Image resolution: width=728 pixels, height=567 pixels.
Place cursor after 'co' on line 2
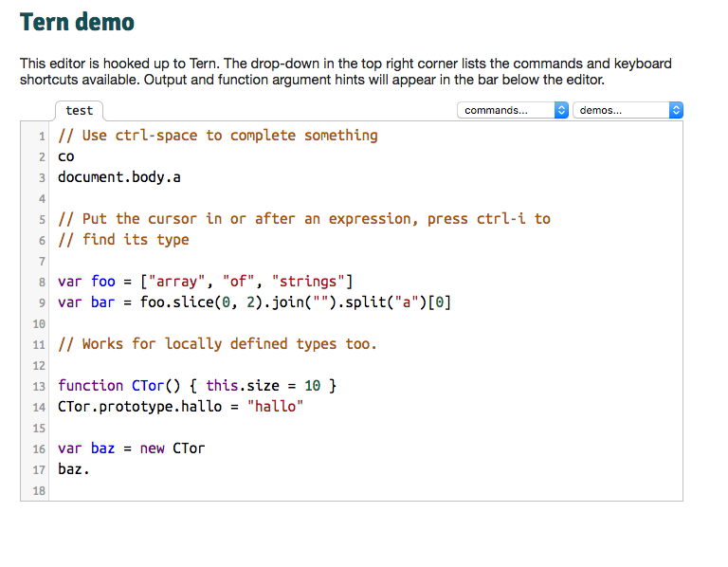[75, 156]
